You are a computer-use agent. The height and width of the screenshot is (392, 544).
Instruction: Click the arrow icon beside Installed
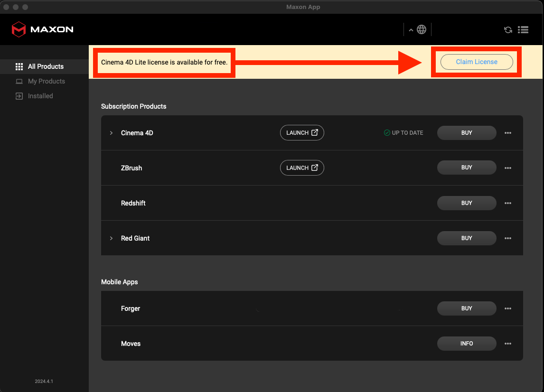19,96
